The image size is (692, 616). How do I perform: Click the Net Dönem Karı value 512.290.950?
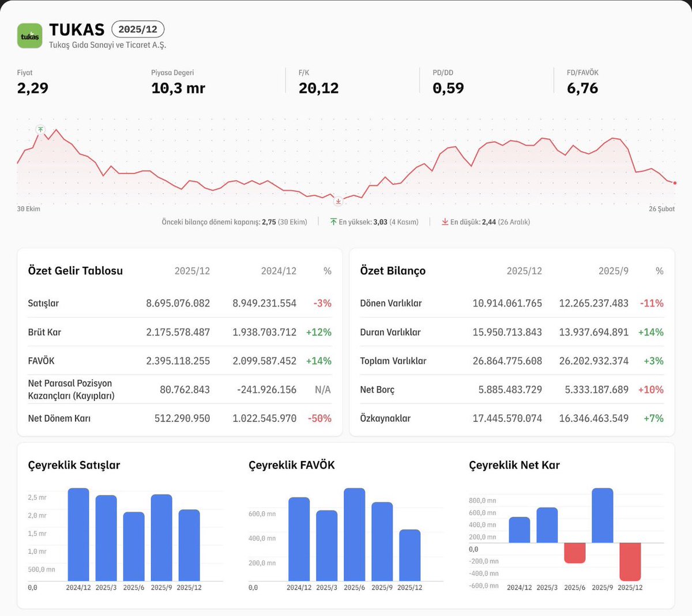click(x=182, y=418)
